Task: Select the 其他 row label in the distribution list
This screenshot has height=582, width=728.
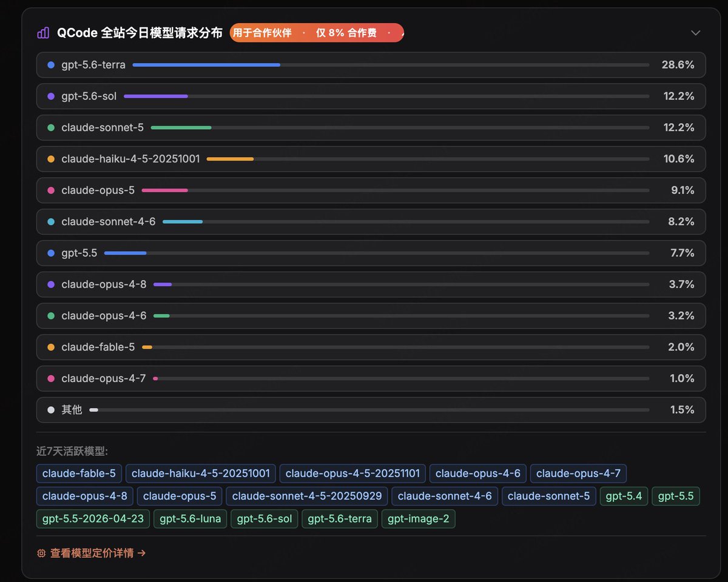Action: 72,410
